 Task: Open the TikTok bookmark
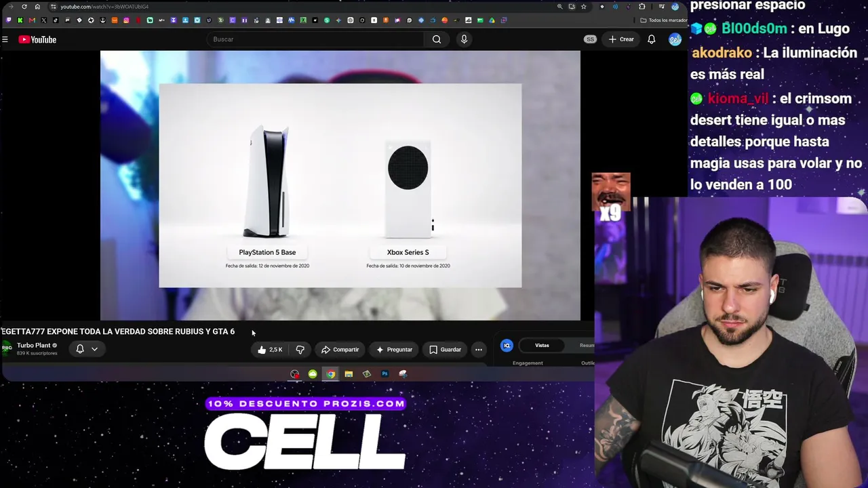[56, 20]
